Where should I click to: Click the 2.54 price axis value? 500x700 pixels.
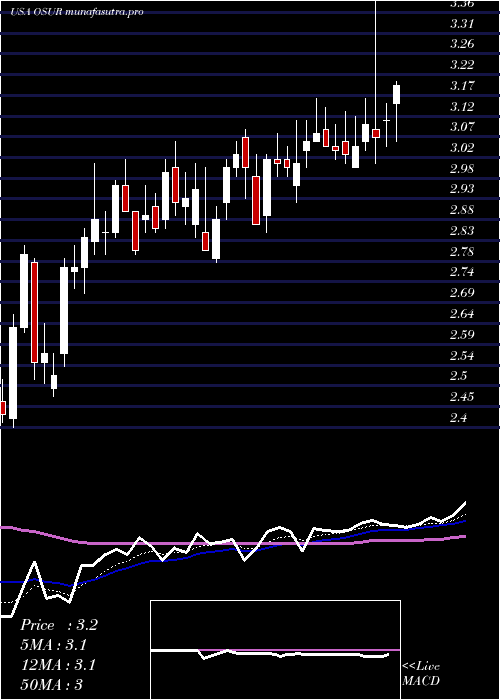(x=462, y=356)
